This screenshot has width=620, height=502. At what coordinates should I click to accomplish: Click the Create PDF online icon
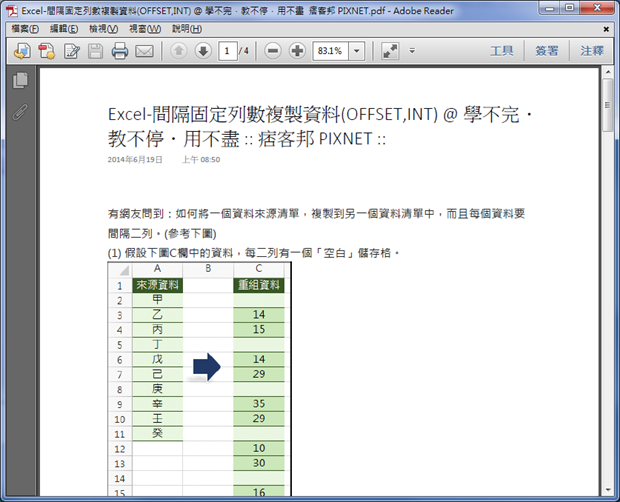(23, 51)
